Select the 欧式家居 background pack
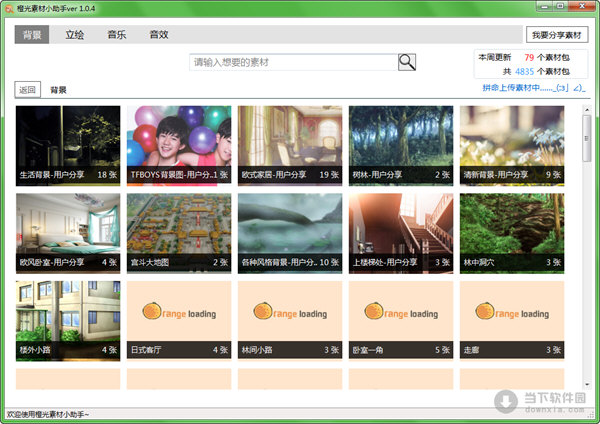The image size is (600, 424). [290, 143]
